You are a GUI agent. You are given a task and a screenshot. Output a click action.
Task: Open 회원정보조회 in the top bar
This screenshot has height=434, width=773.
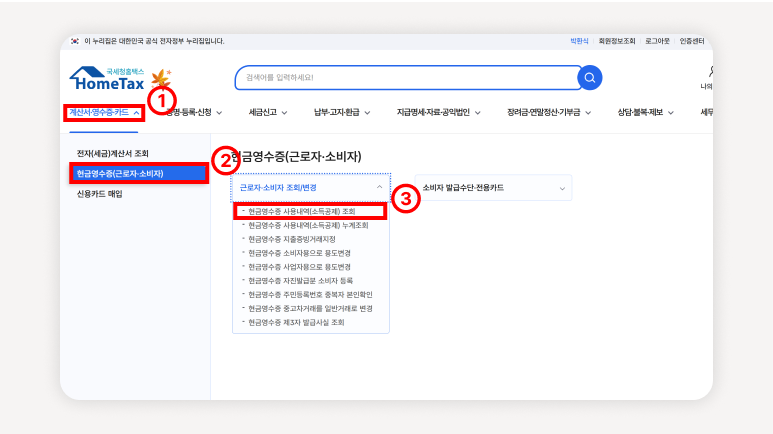[x=617, y=41]
